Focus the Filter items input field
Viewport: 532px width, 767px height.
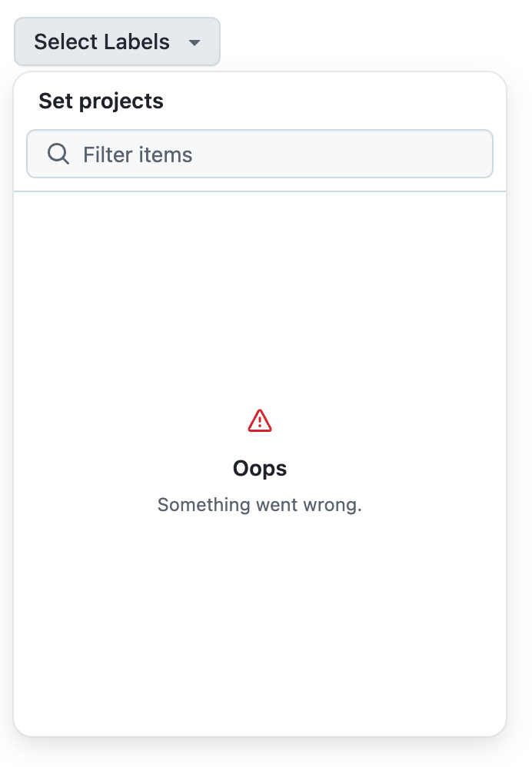pyautogui.click(x=260, y=154)
